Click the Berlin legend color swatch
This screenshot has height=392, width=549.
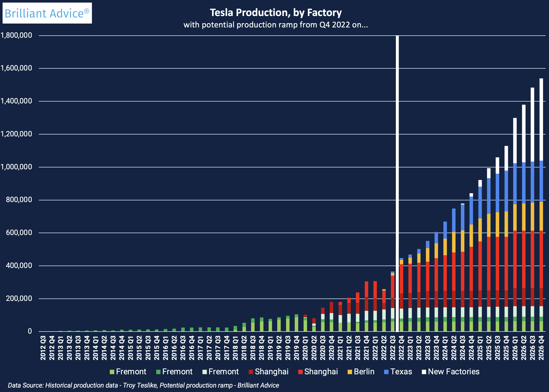tap(350, 372)
